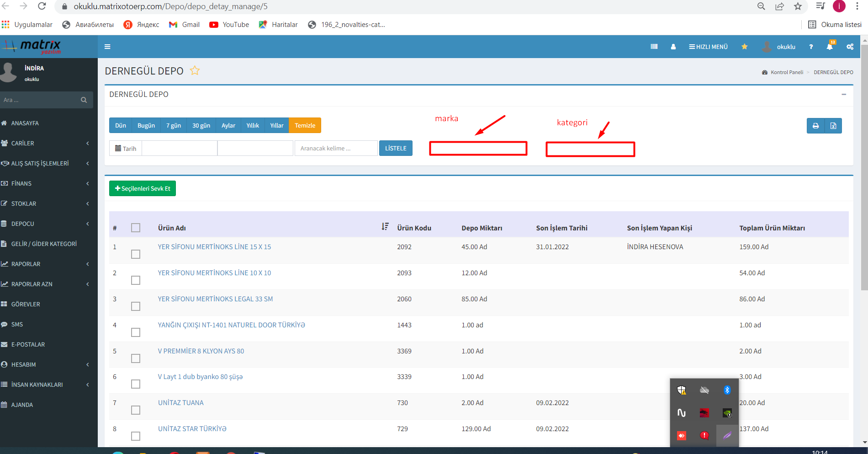The width and height of the screenshot is (868, 454).
Task: Click the hamburger sidebar toggle icon
Action: (107, 47)
